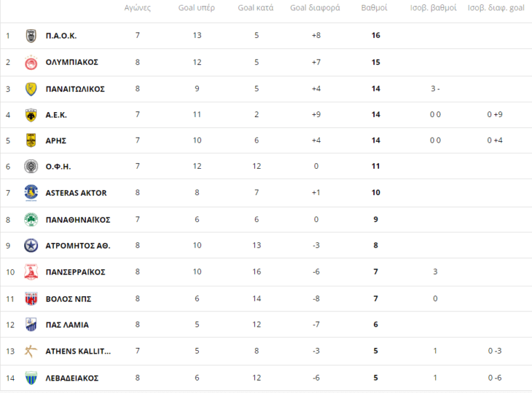Click the Λεβαδειακός green crest icon
The width and height of the screenshot is (532, 393).
point(30,378)
